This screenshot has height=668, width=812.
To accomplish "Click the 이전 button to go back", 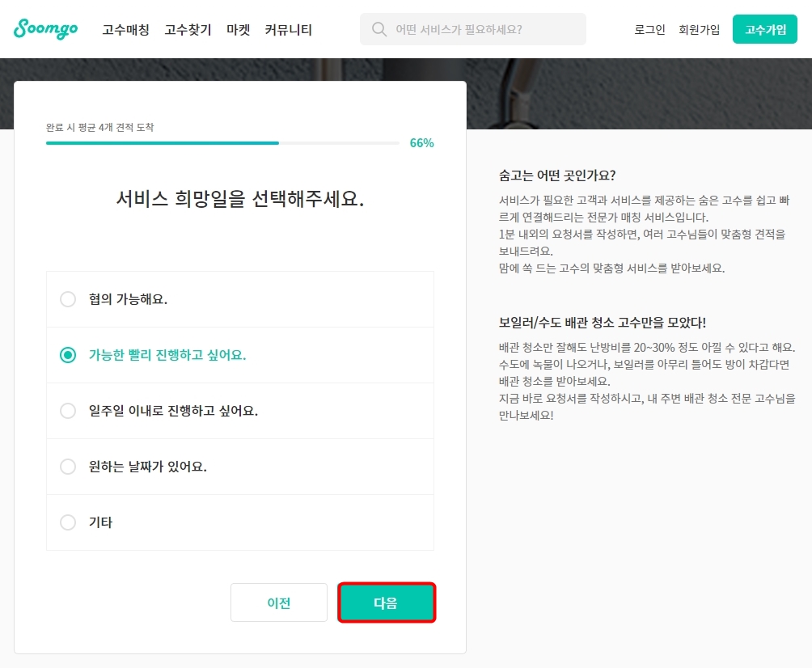I will (x=278, y=602).
